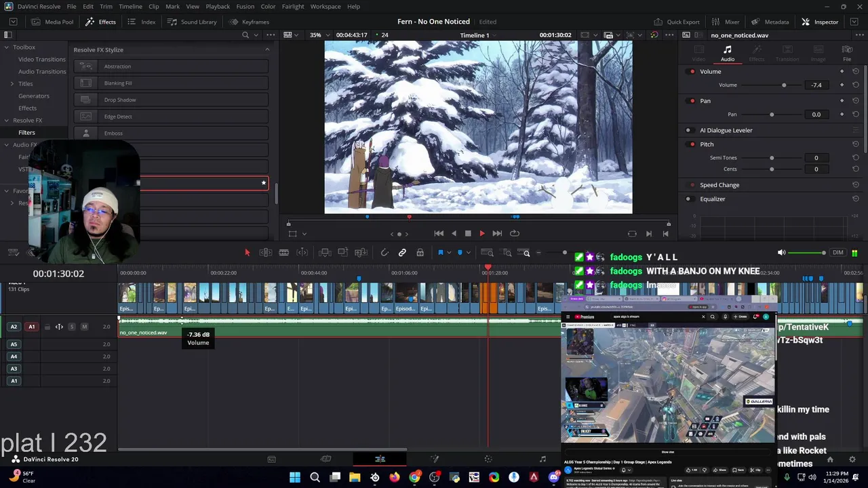Open the flag color dropdown arrow
The image size is (868, 488).
click(x=448, y=253)
